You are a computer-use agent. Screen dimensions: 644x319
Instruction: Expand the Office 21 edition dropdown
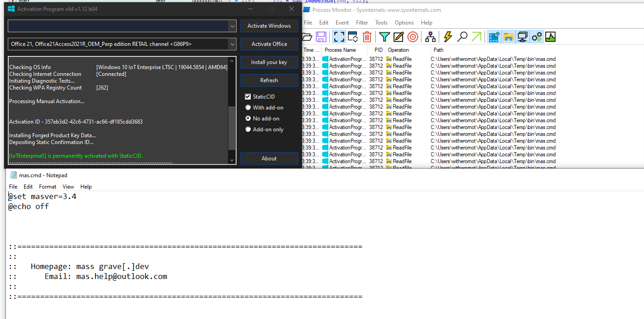[x=232, y=44]
